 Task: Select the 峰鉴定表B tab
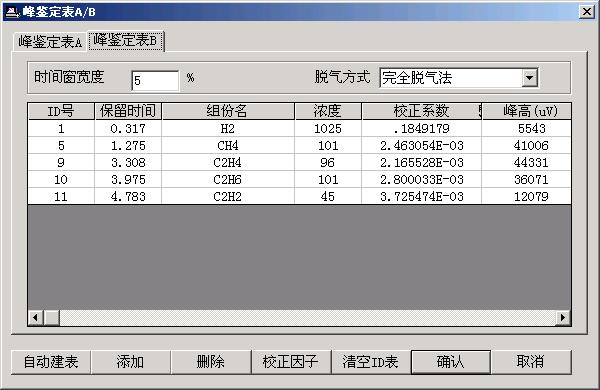tap(126, 41)
